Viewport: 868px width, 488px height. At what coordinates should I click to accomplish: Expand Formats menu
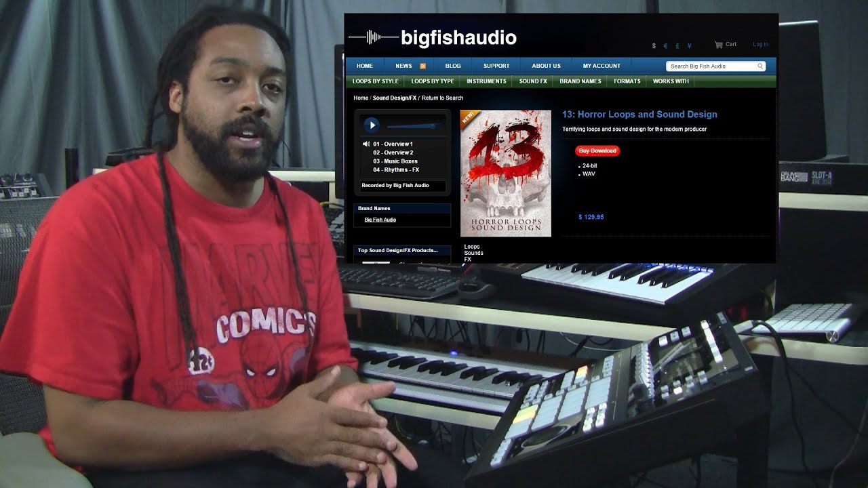point(627,81)
